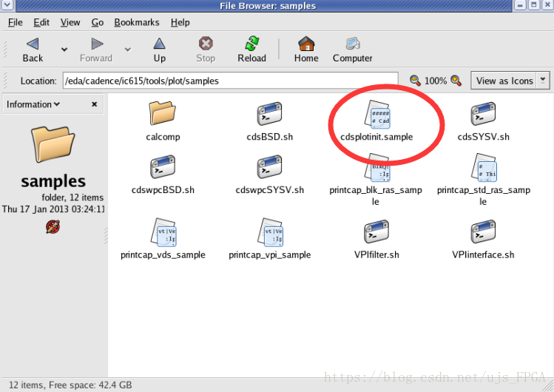Open the calcomp folder icon
This screenshot has height=392, width=554.
coord(163,115)
